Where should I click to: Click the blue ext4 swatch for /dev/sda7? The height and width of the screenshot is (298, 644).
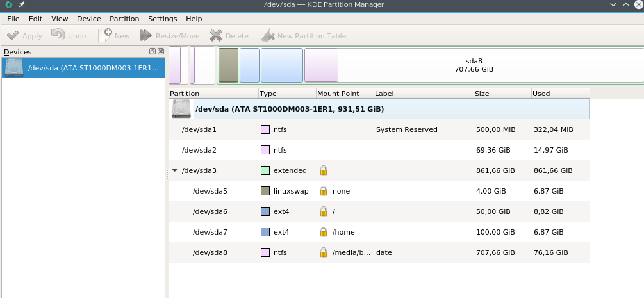point(265,232)
